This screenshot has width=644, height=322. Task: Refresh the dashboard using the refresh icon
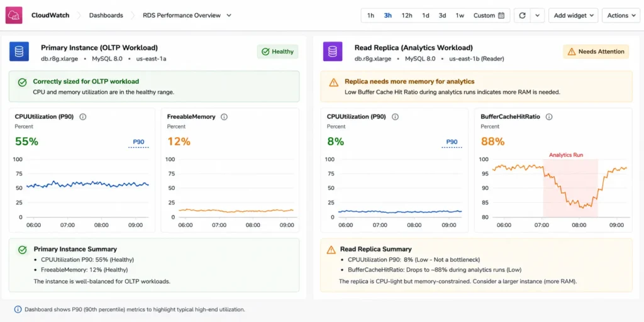[x=522, y=15]
